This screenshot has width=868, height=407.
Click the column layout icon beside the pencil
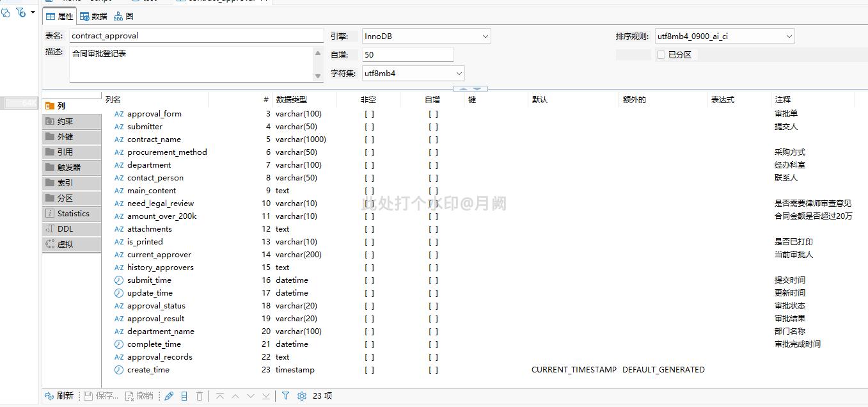[184, 396]
